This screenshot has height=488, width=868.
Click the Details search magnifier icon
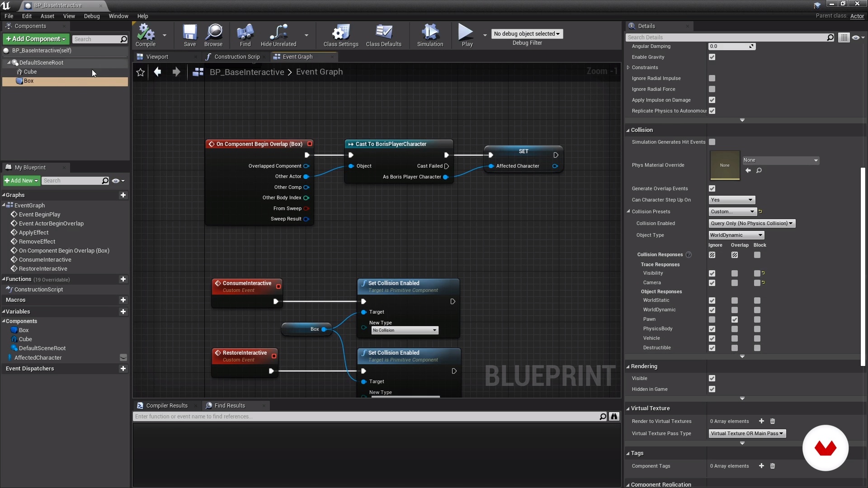pos(830,38)
